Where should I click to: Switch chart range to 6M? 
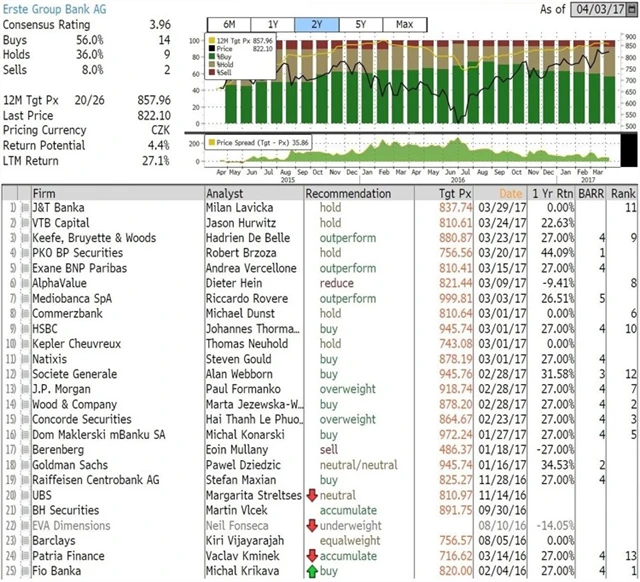227,24
